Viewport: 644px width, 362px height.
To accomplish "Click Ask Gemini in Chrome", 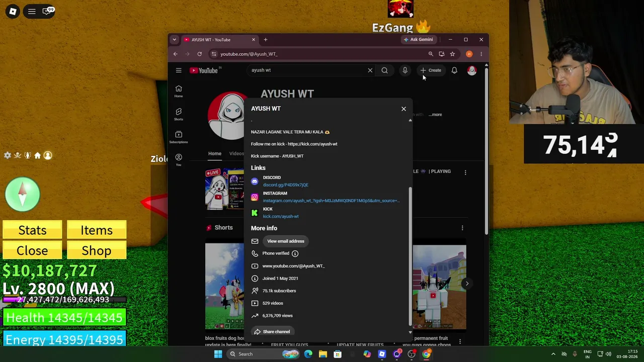I will click(x=418, y=40).
